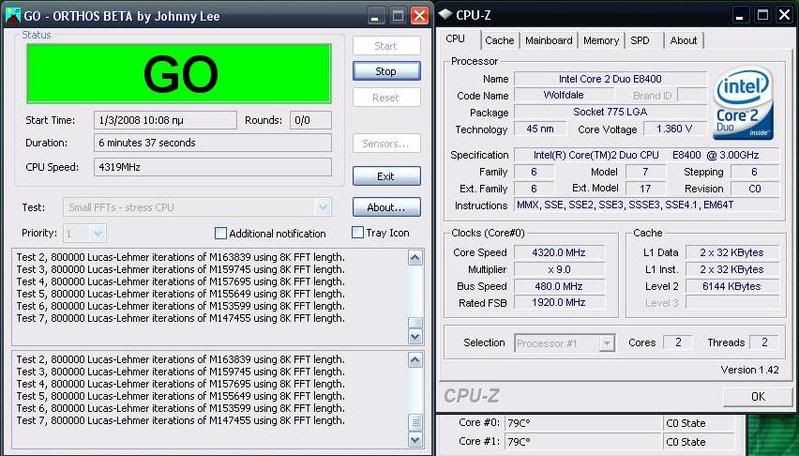Enable the Additional notification checkbox

pyautogui.click(x=220, y=233)
